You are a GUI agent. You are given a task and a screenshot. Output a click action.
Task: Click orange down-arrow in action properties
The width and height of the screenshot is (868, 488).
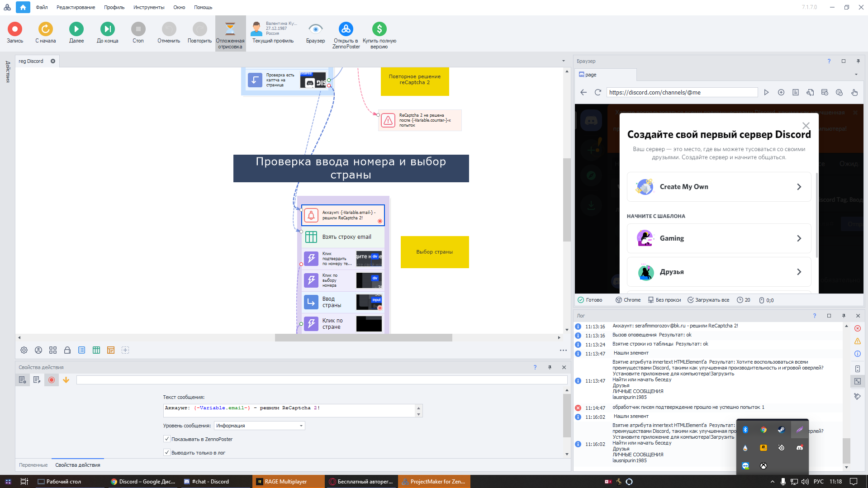[x=66, y=380]
